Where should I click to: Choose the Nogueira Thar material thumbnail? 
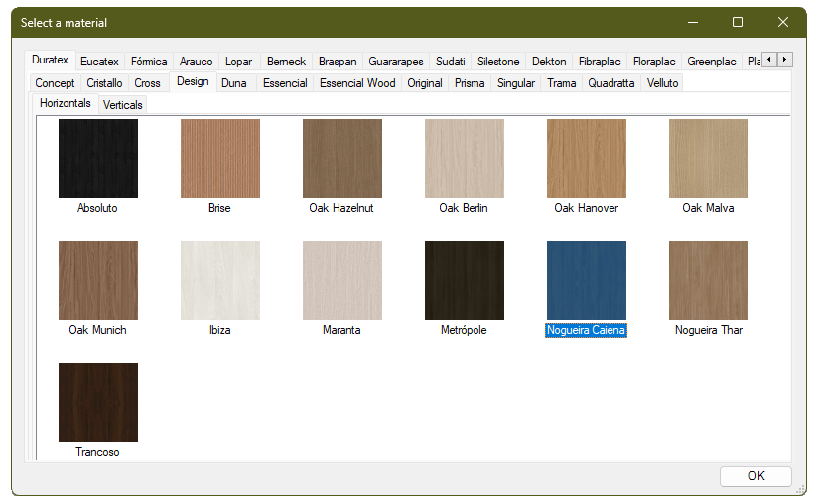tap(709, 281)
